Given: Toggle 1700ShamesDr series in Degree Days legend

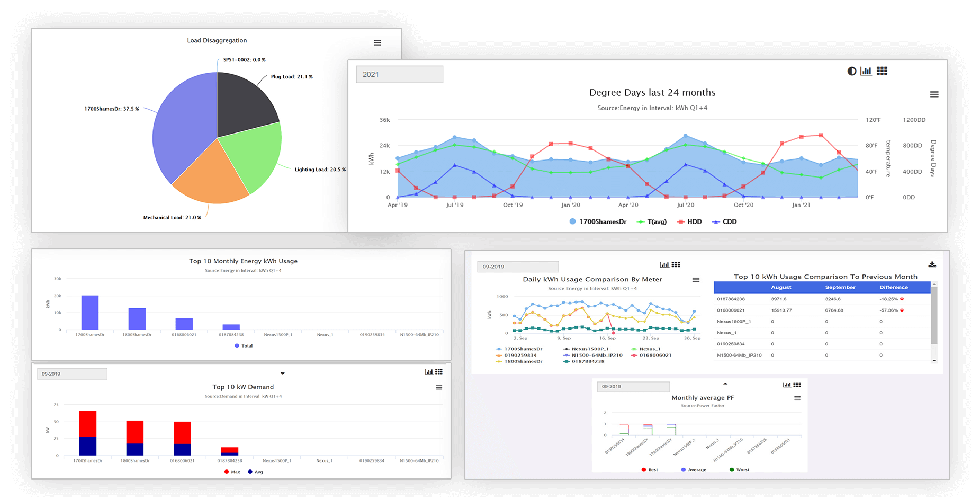Looking at the screenshot, I should [598, 221].
